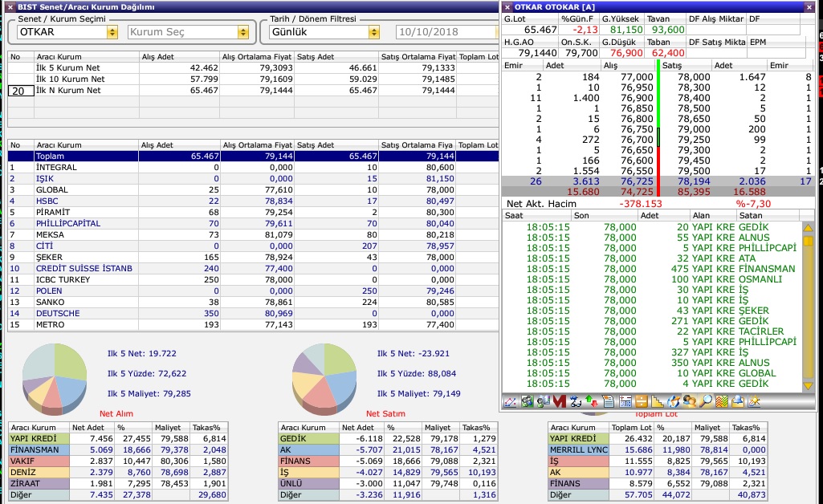Click the yellow staircase icon in OTKAR toolbar
Viewport: 823px width, 504px height.
657,402
